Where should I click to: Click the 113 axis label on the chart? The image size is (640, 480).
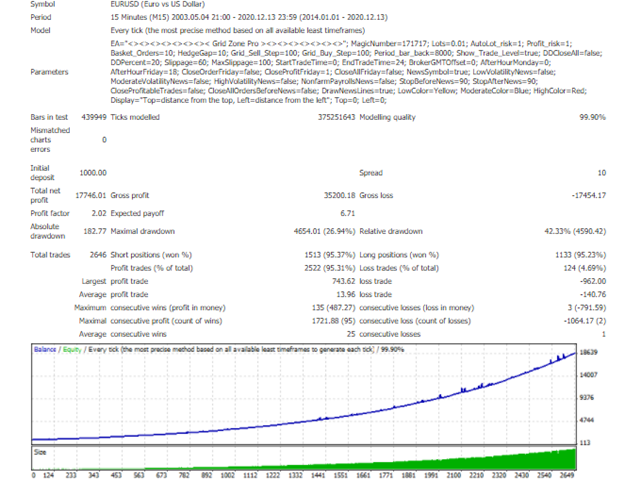[x=585, y=443]
